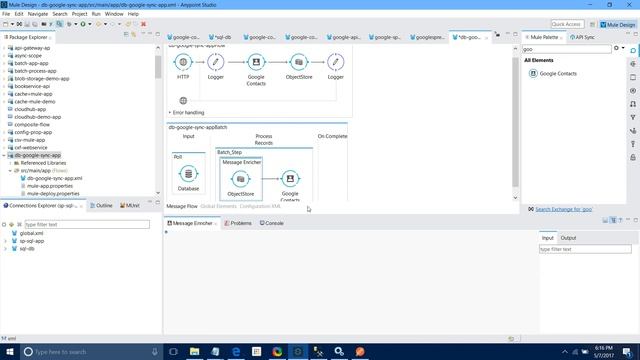This screenshot has width=640, height=360.
Task: Click Windows search box on taskbar
Action: click(91, 351)
